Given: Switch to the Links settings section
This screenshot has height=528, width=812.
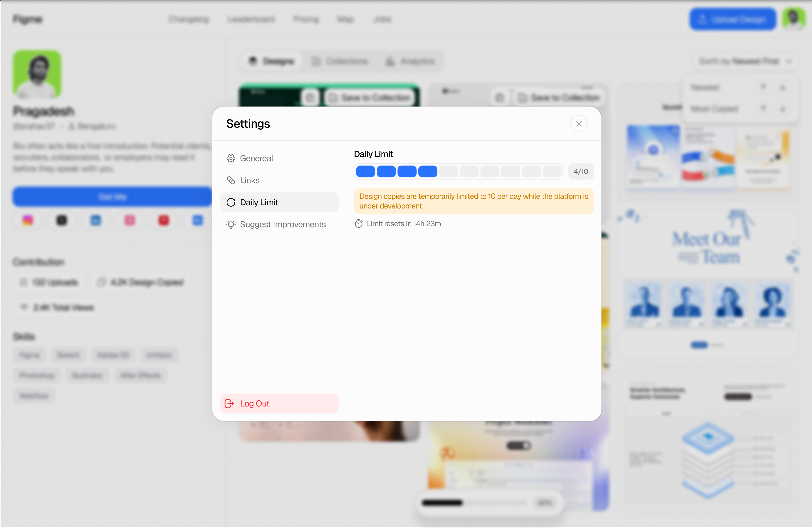Looking at the screenshot, I should [x=279, y=180].
